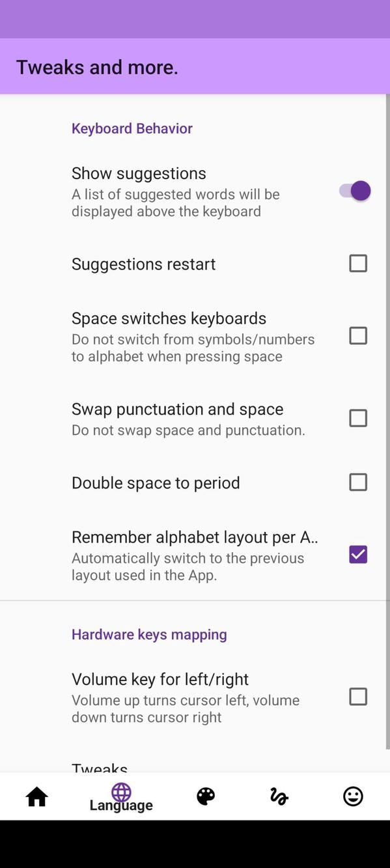Screen dimensions: 390x868
Task: Check Space switches keyboards option
Action: (x=358, y=335)
